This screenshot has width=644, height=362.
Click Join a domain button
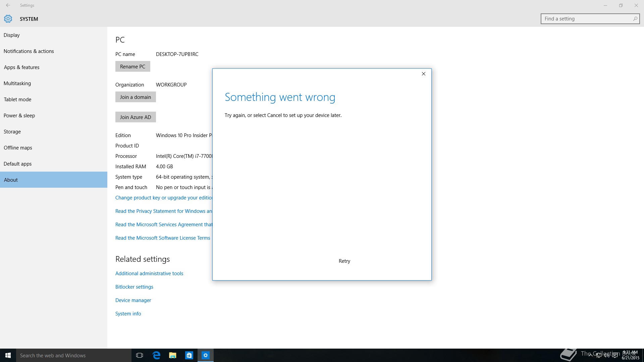[136, 97]
